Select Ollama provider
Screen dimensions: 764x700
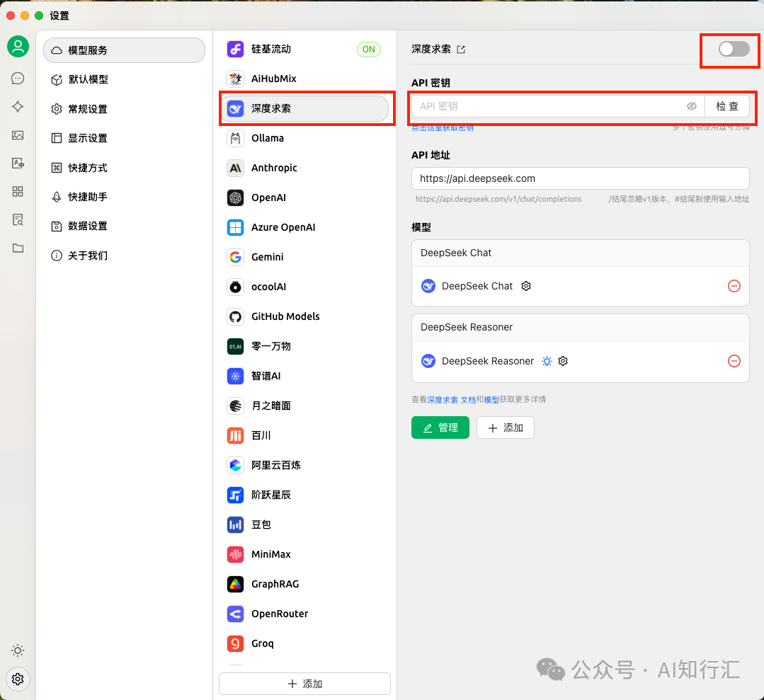click(x=305, y=138)
